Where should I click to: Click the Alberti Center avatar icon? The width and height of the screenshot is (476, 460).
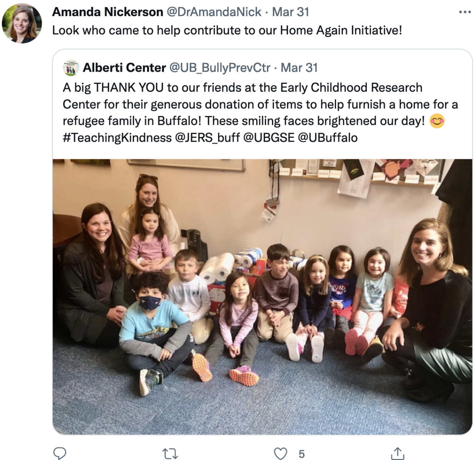pos(71,67)
